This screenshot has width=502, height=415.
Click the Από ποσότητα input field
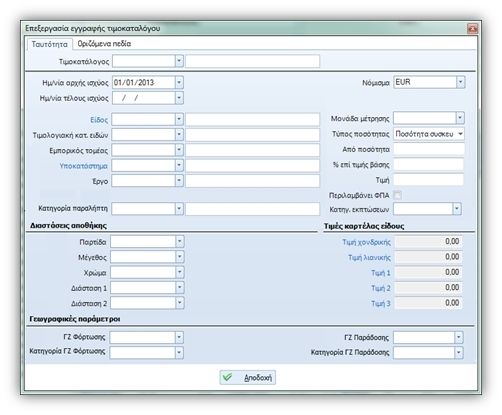pyautogui.click(x=429, y=149)
